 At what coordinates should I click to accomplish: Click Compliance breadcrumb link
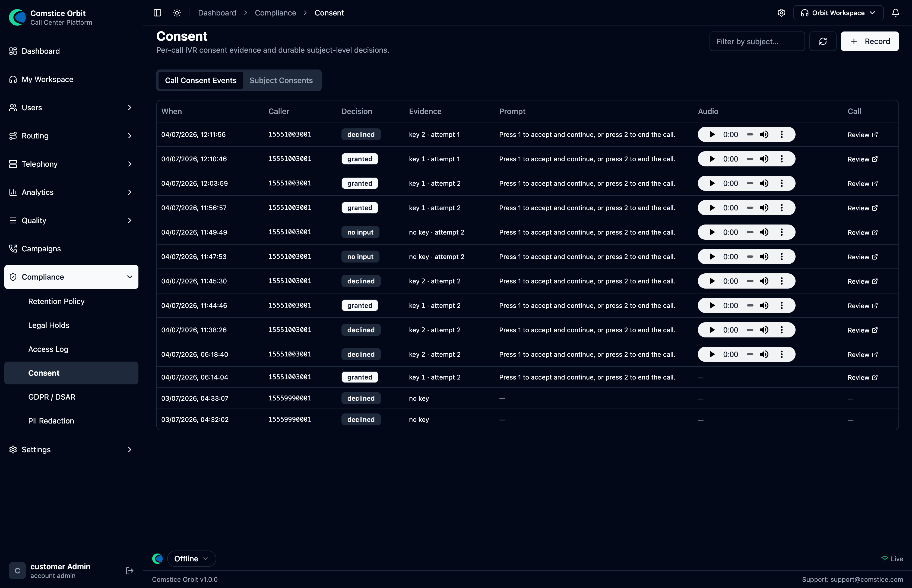tap(275, 13)
